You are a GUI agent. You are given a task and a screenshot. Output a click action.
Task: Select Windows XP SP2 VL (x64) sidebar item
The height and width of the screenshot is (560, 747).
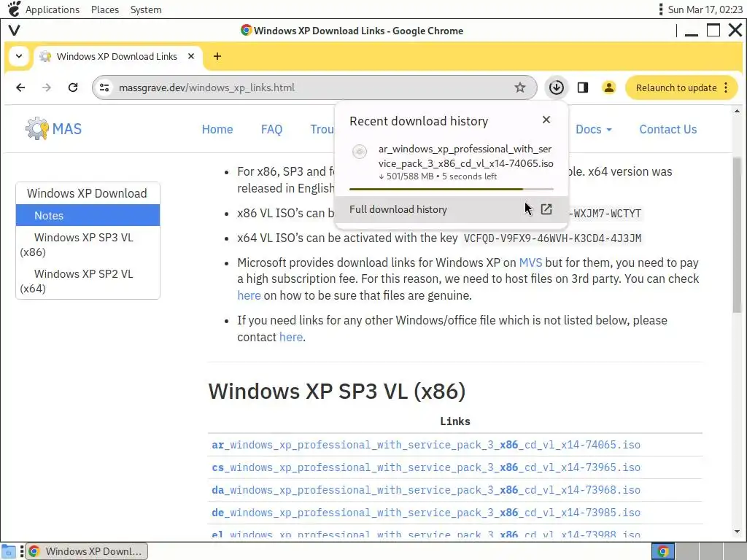click(88, 281)
